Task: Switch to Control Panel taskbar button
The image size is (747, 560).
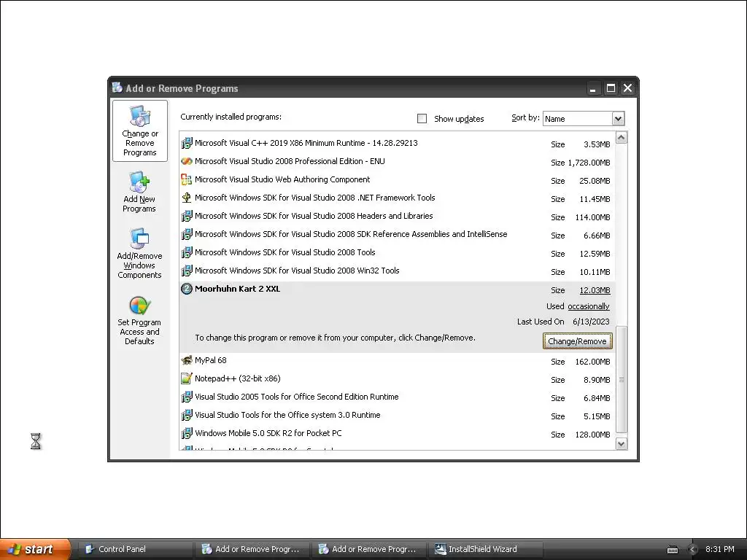Action: click(135, 549)
